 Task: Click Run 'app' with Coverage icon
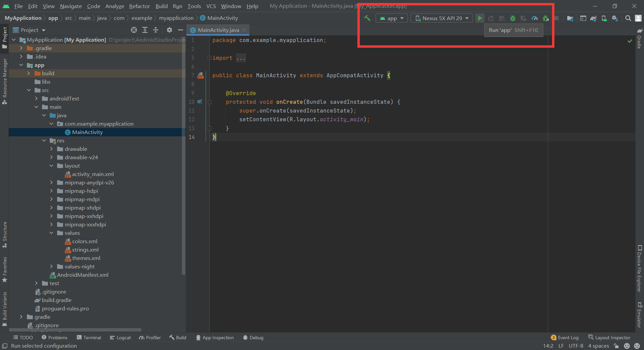pos(523,18)
